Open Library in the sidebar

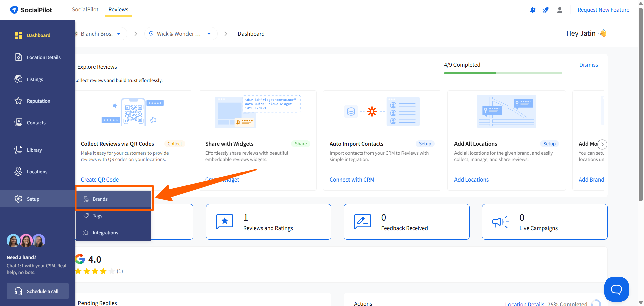[x=38, y=150]
